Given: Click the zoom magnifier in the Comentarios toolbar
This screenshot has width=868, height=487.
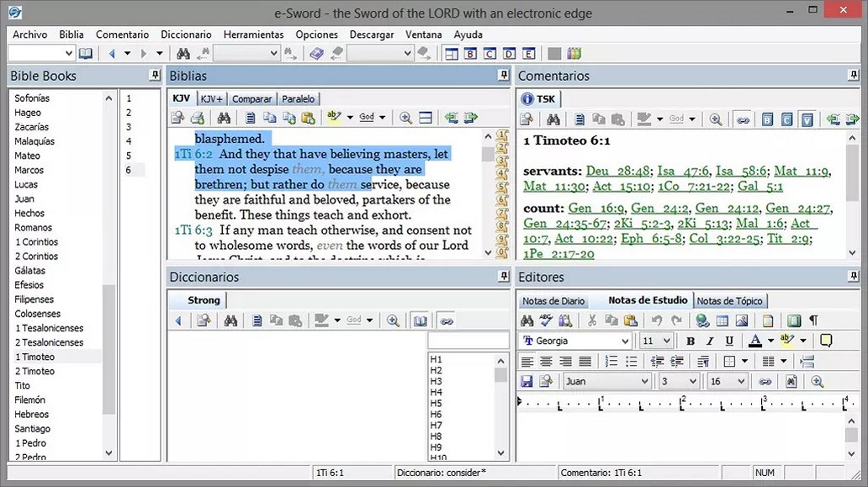Looking at the screenshot, I should click(x=715, y=119).
